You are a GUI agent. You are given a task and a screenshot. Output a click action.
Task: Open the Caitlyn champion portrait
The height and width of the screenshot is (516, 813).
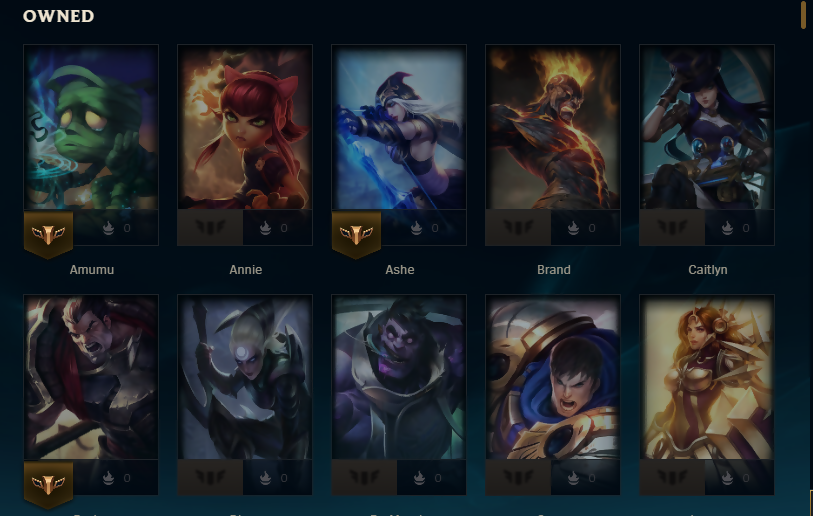click(x=707, y=127)
